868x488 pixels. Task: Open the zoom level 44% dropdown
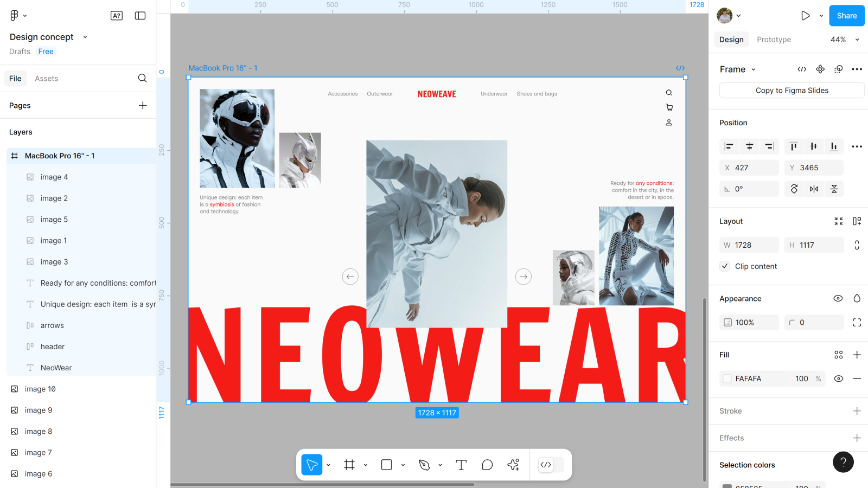pyautogui.click(x=845, y=40)
